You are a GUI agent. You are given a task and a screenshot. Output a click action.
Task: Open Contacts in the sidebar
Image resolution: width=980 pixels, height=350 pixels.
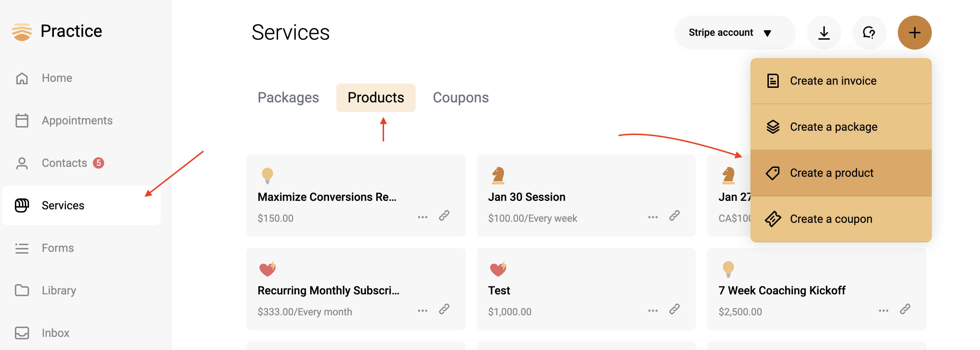point(65,163)
